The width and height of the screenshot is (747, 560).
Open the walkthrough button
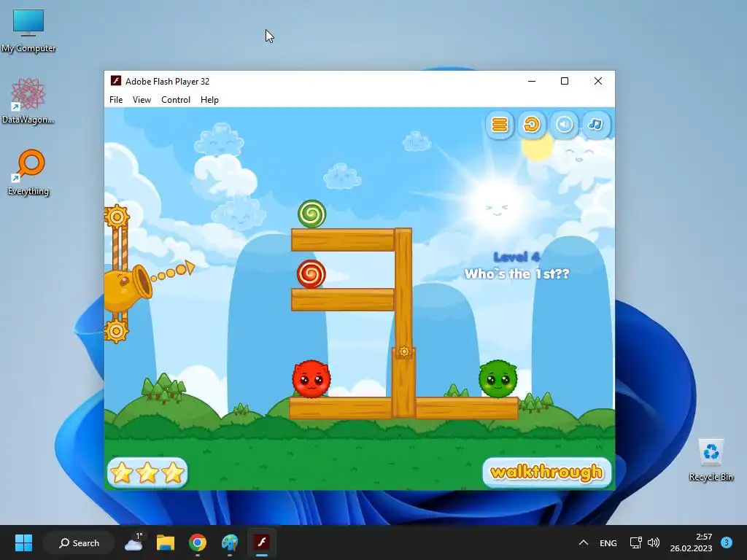coord(547,472)
